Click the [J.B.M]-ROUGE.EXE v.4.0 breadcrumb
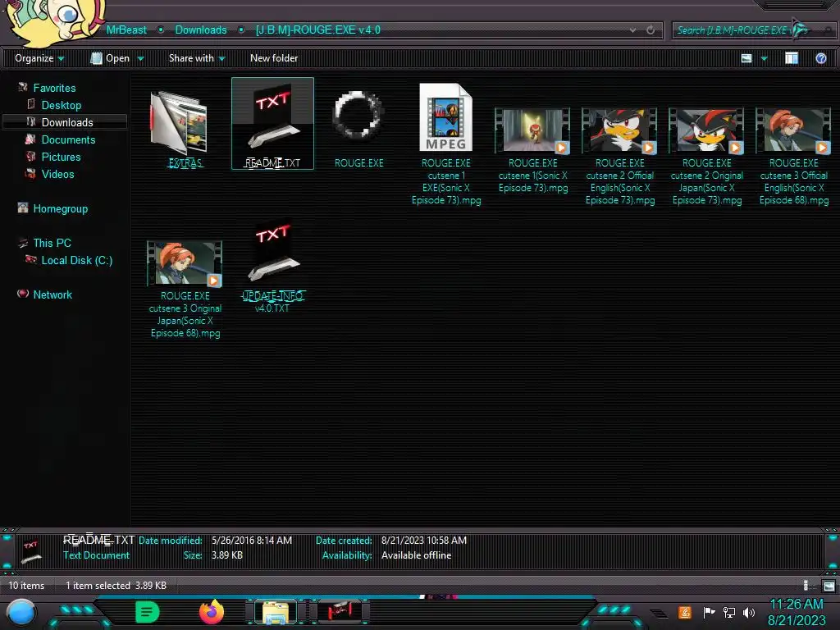This screenshot has height=630, width=840. [x=318, y=30]
